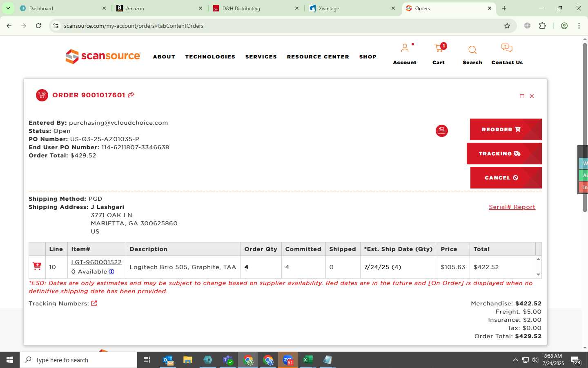Click the CANCEL order button
Screen dimensions: 588x368
click(506, 177)
